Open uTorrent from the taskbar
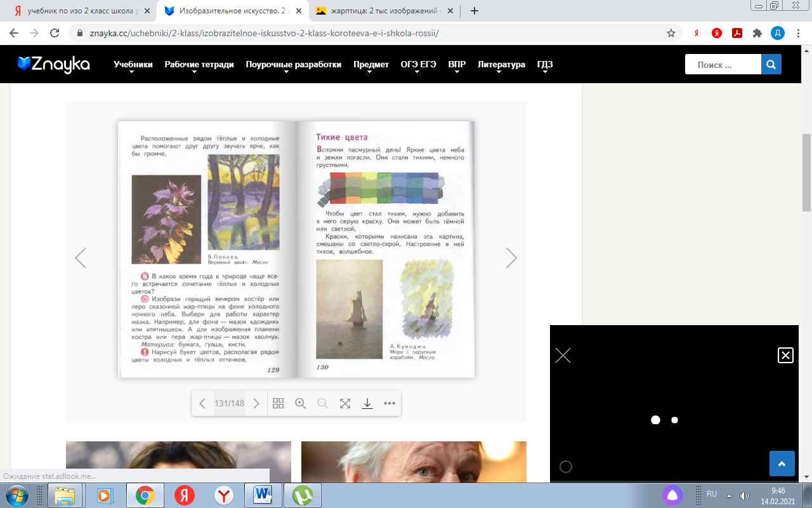Image resolution: width=812 pixels, height=508 pixels. tap(303, 495)
